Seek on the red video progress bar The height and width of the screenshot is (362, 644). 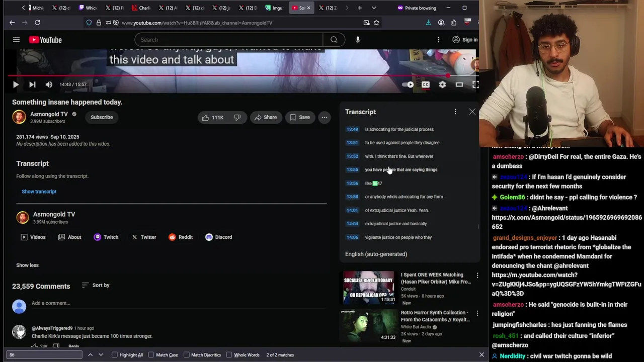coord(242,75)
